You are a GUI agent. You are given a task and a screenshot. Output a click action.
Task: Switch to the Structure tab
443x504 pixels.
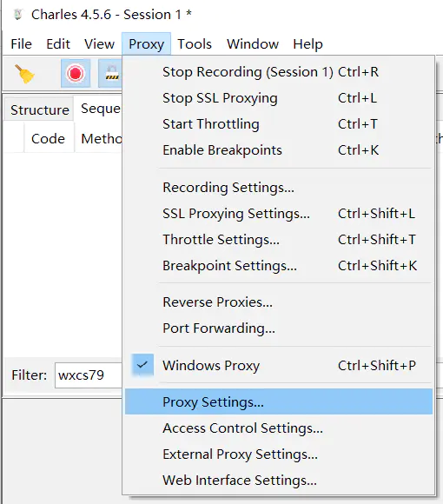point(40,110)
